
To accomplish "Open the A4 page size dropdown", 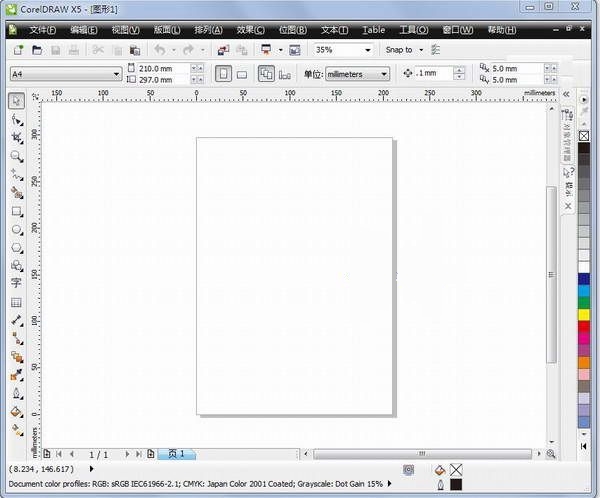I will tap(116, 74).
